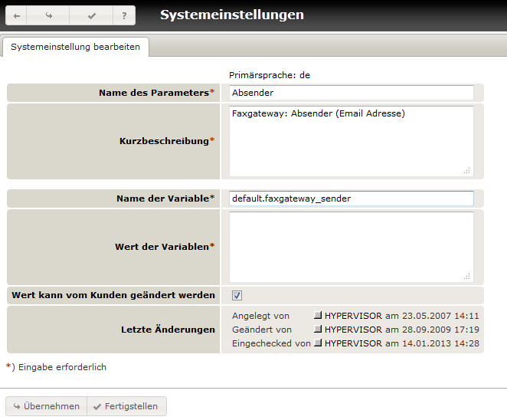The width and height of the screenshot is (507, 420).
Task: Grab the 'Wert der Variablen' resize handle
Action: [x=467, y=276]
